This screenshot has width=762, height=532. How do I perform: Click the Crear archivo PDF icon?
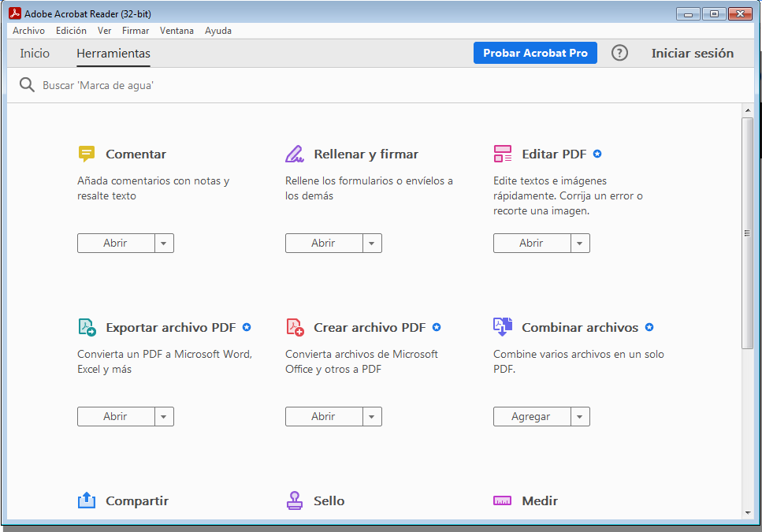point(295,327)
